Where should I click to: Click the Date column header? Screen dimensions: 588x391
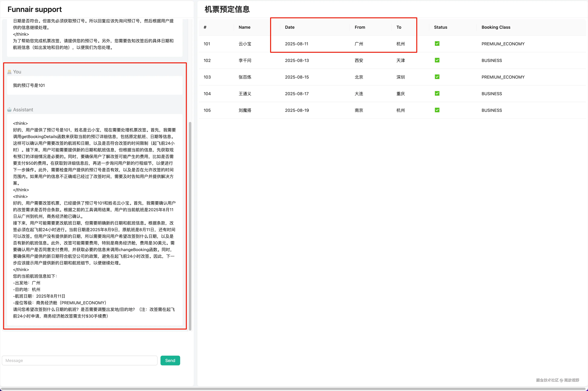[289, 27]
